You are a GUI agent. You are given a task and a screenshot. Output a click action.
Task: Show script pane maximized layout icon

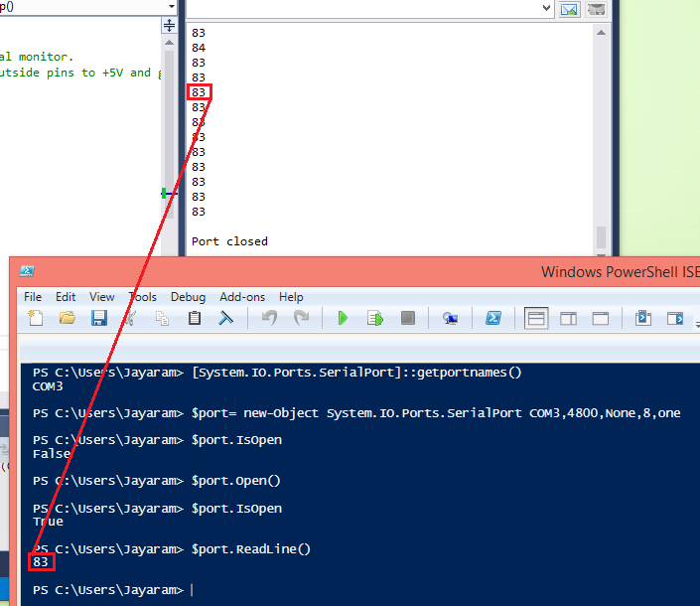[601, 318]
